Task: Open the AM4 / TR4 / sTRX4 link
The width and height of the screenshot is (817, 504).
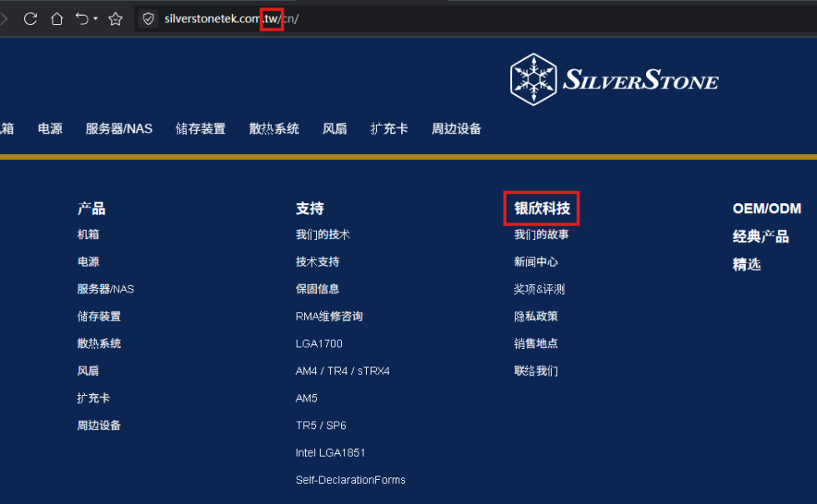Action: (x=343, y=371)
